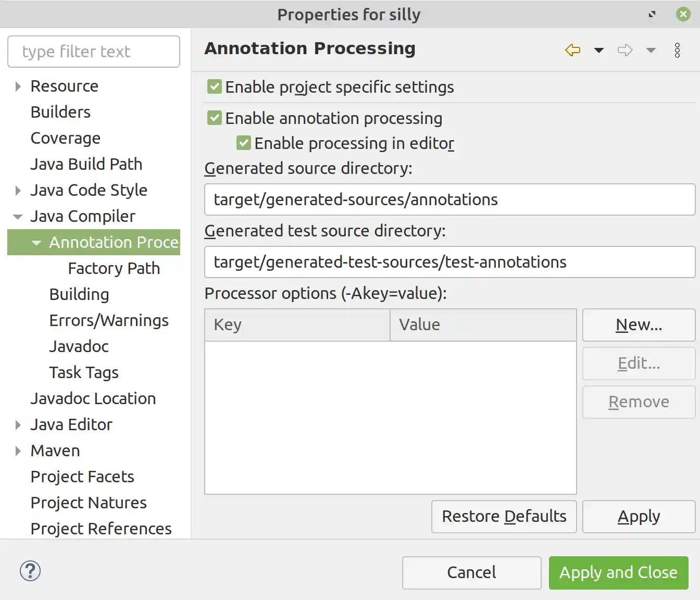This screenshot has height=600, width=700.
Task: Collapse the Java Compiler node
Action: point(18,217)
